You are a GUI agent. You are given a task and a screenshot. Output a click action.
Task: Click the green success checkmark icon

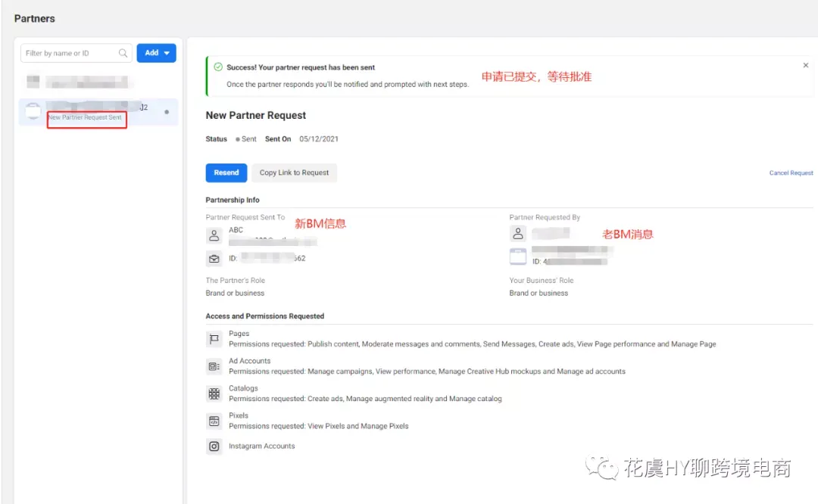tap(218, 67)
